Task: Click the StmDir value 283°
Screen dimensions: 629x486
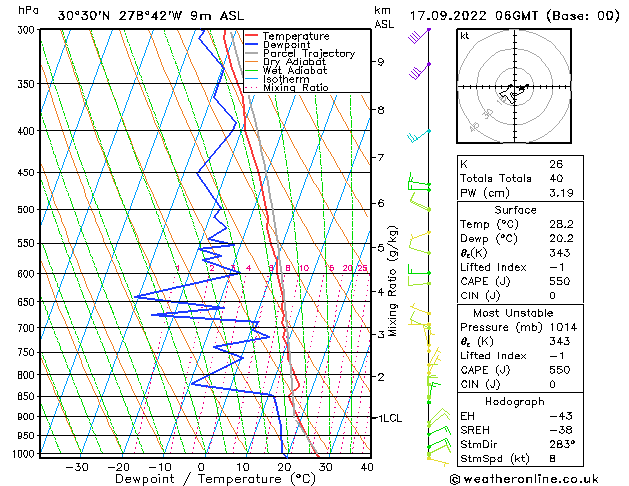Action: (562, 444)
